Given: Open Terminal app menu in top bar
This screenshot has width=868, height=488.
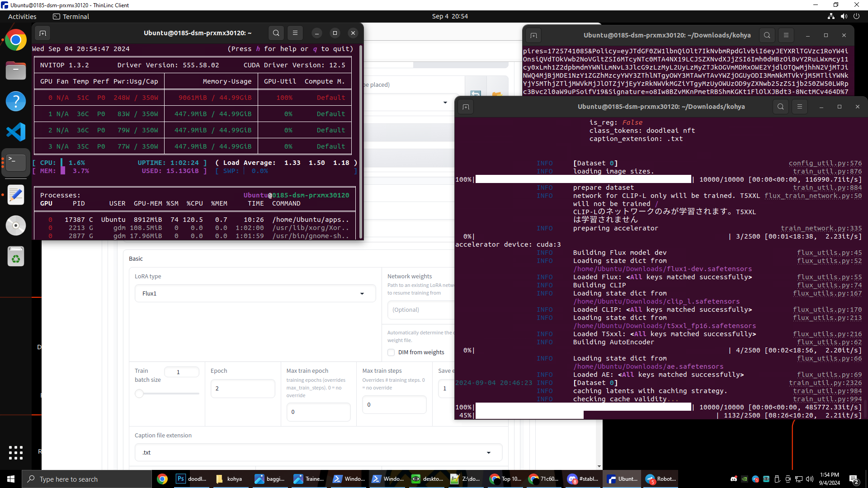Looking at the screenshot, I should pyautogui.click(x=71, y=16).
